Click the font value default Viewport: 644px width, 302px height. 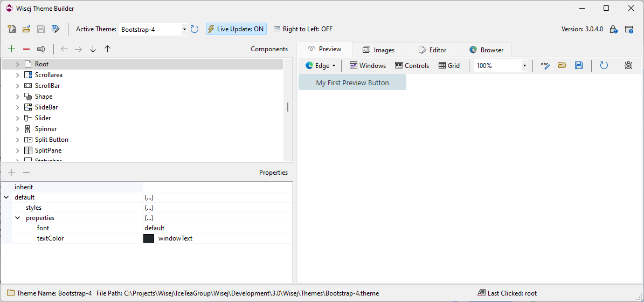pyautogui.click(x=154, y=228)
